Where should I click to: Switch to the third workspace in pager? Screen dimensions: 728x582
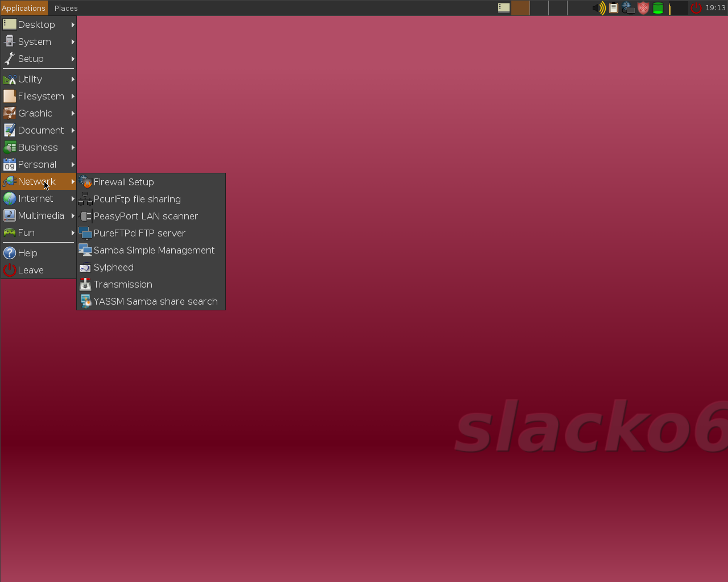[x=558, y=8]
